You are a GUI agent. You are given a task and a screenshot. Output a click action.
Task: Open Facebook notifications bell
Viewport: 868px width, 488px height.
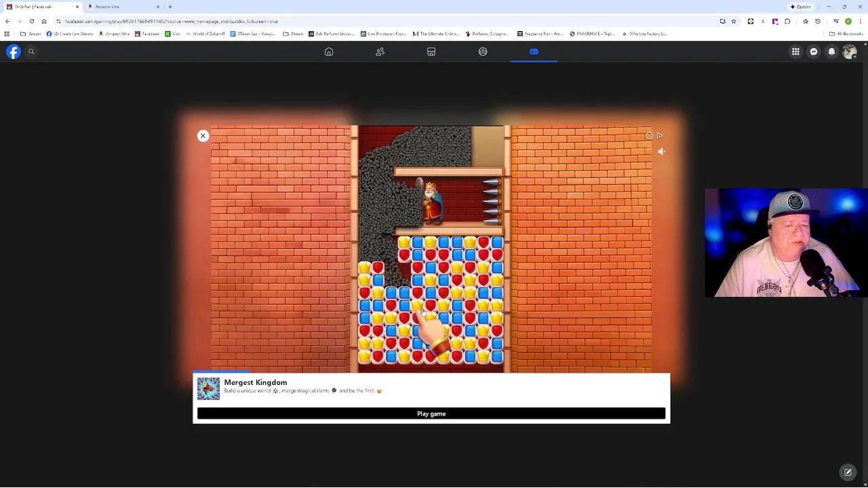[831, 52]
